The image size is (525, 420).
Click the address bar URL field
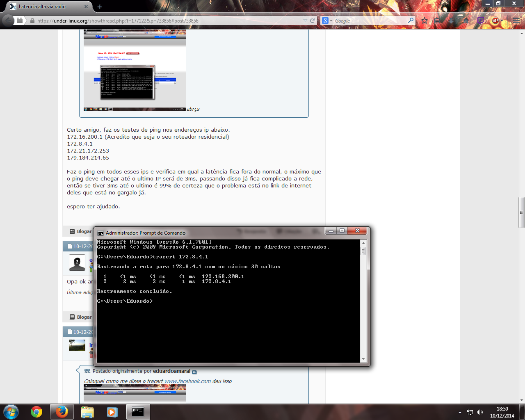pos(168,21)
